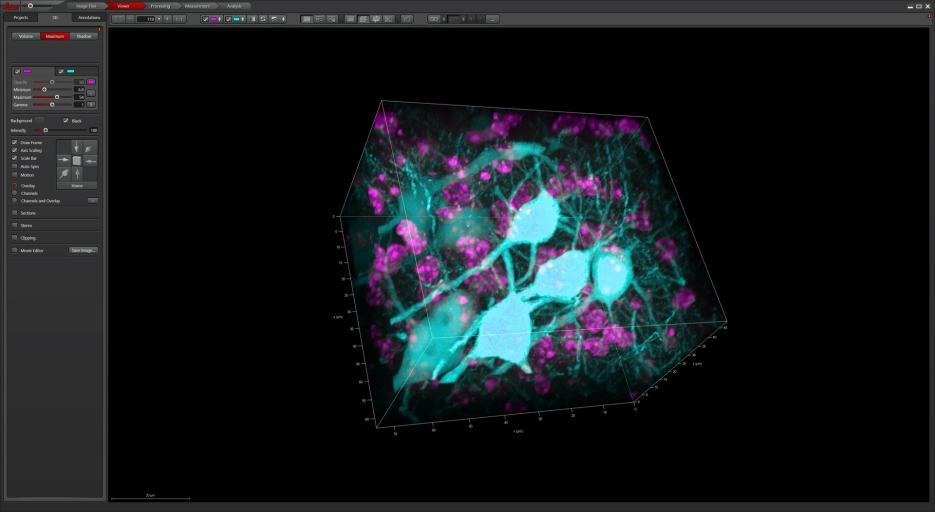Switch rendering mode to Shadow

tap(84, 36)
